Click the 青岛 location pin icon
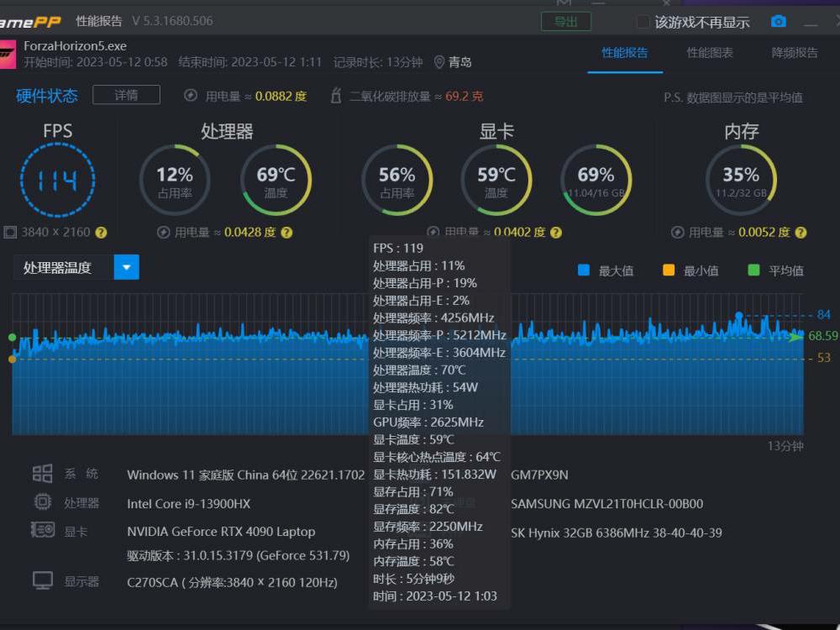This screenshot has width=840, height=630. point(439,62)
